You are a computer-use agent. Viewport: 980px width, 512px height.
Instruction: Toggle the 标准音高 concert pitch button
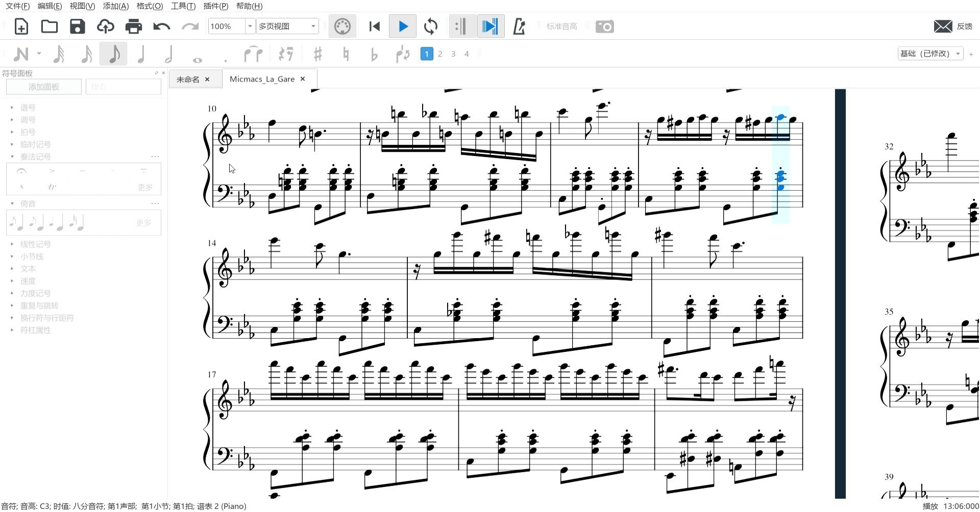(x=561, y=27)
